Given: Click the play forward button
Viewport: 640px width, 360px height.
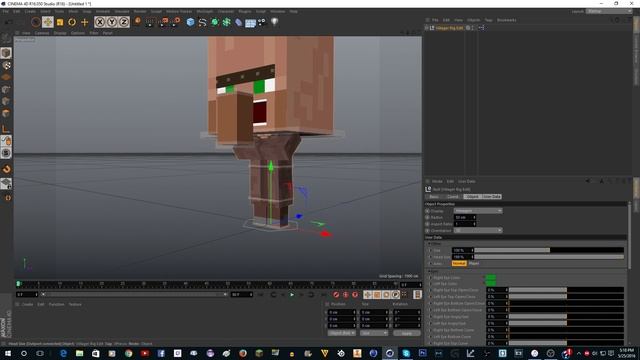Looking at the screenshot, I should point(292,294).
